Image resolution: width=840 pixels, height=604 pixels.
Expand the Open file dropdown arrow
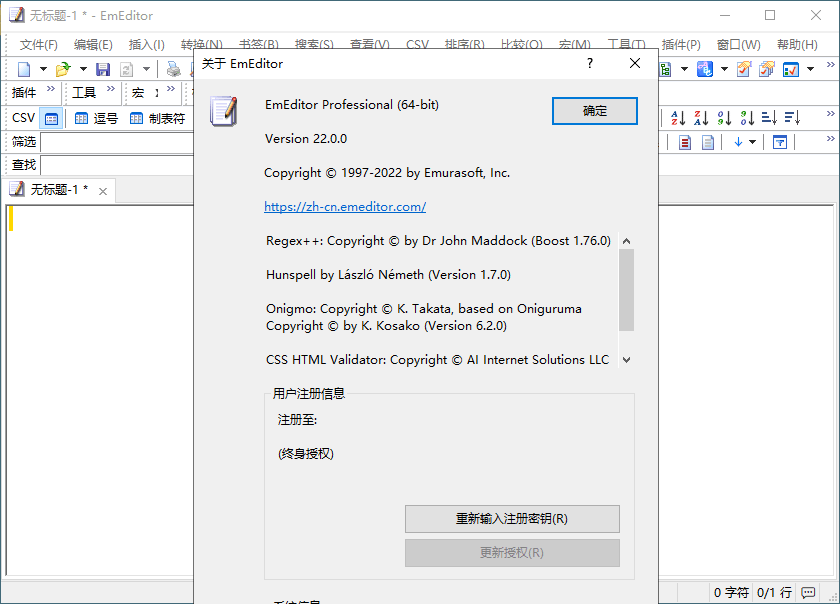(83, 68)
